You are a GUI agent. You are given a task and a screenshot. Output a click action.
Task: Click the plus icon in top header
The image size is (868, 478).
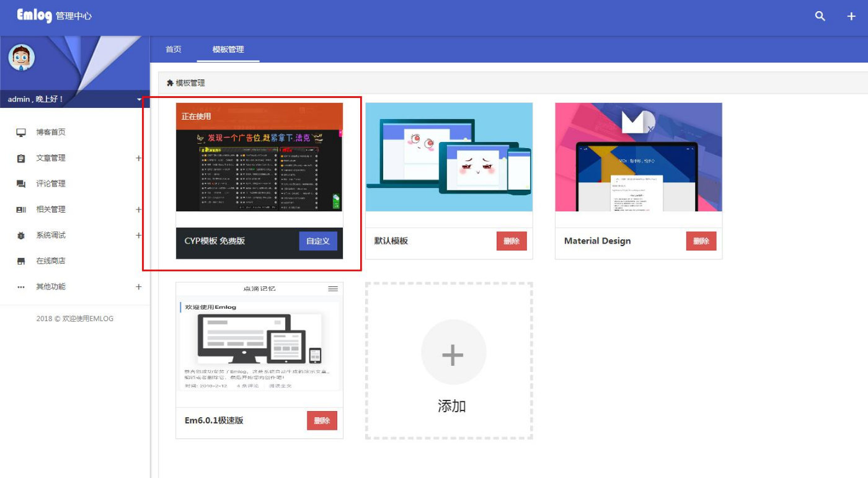851,17
